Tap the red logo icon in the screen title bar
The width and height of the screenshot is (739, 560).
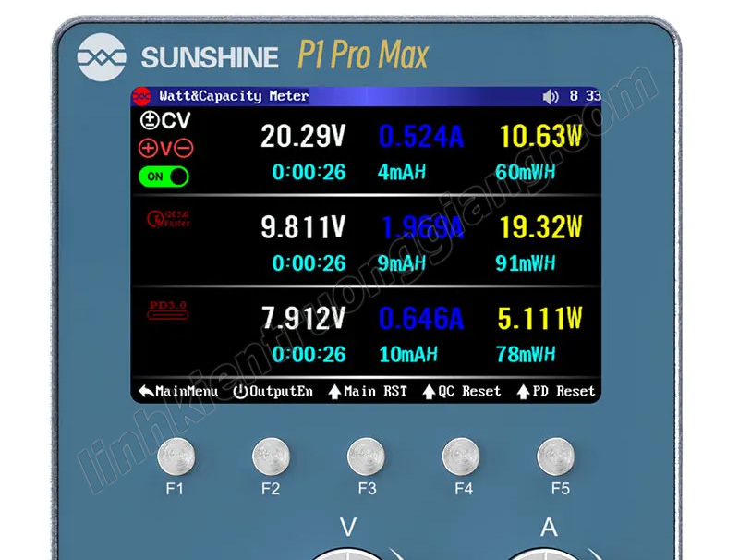(142, 96)
